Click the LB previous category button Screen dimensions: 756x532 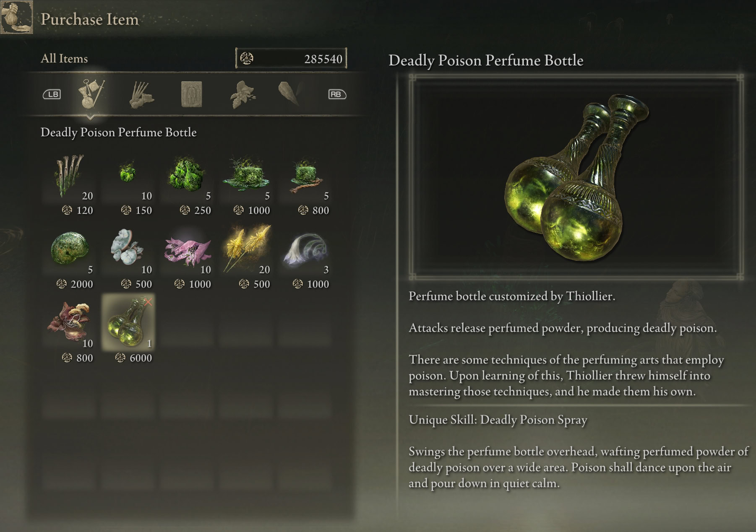click(52, 94)
